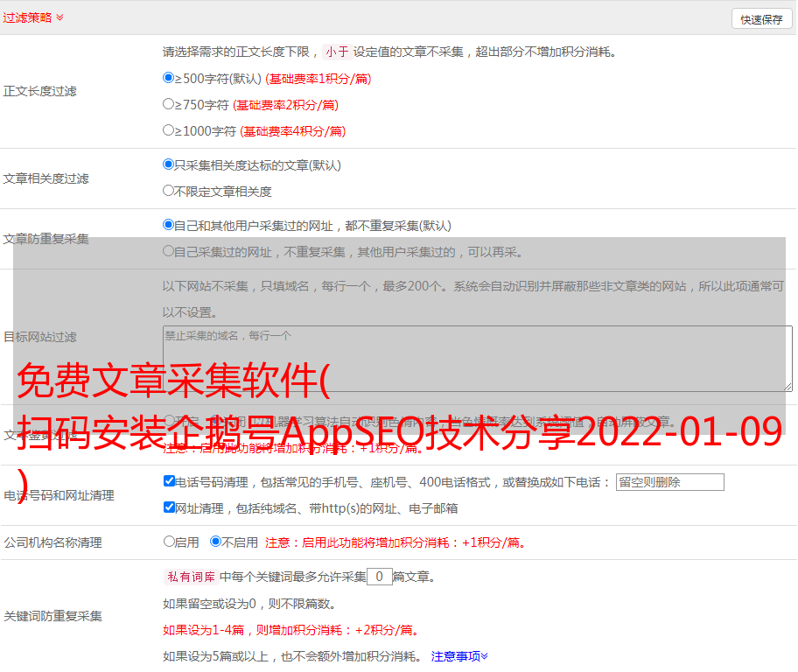The height and width of the screenshot is (672, 798).
Task: Toggle the 网址清理 checkbox
Action: (169, 507)
